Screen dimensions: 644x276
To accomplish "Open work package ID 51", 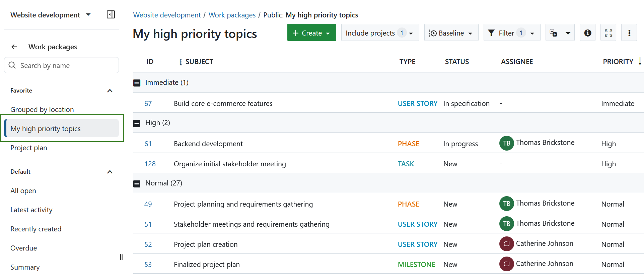I will click(148, 224).
